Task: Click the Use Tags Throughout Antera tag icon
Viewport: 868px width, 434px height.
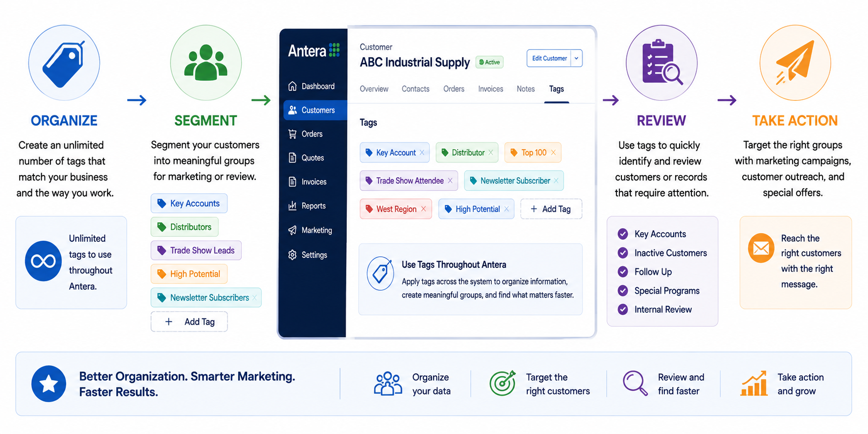Action: point(381,274)
